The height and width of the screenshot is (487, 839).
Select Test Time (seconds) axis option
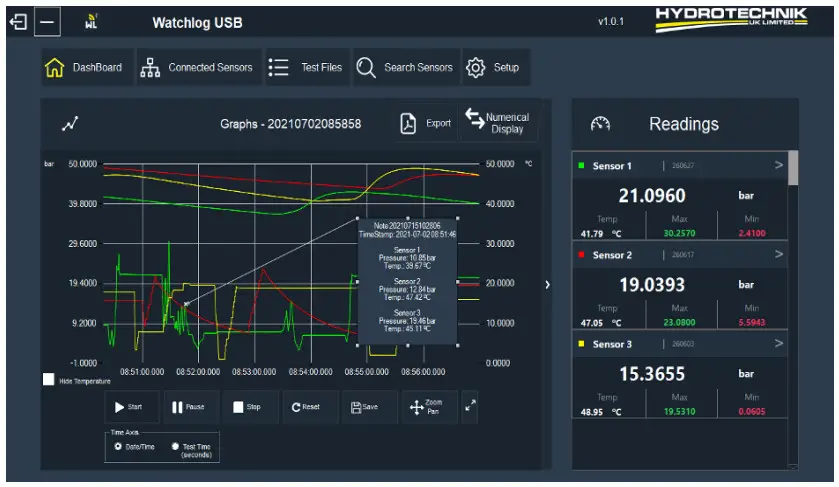click(175, 446)
